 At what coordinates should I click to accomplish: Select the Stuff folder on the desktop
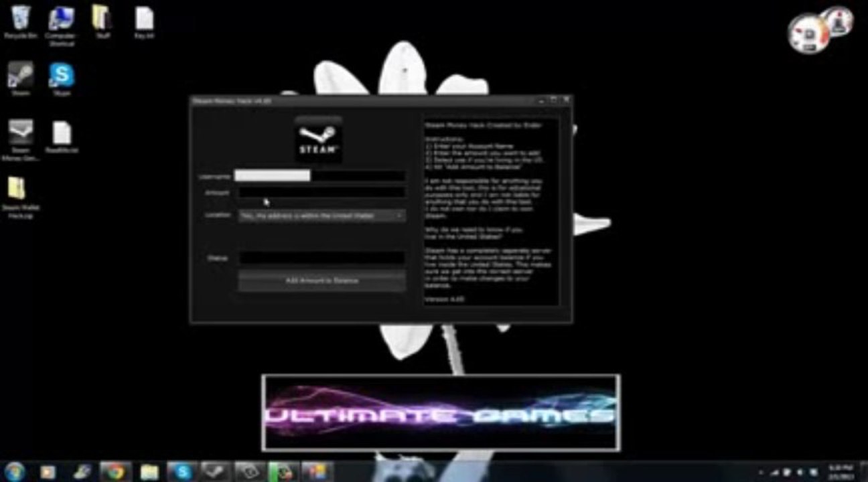point(102,21)
